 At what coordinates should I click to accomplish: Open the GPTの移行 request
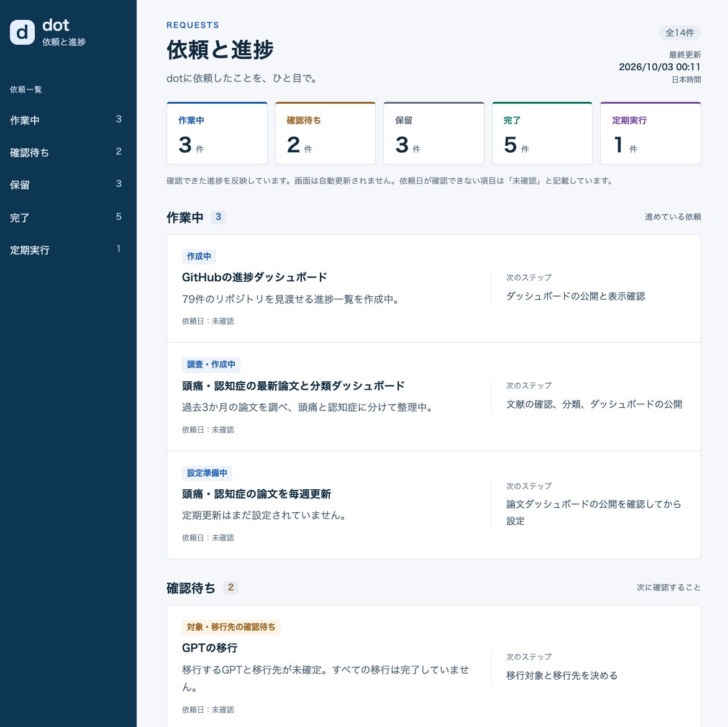[209, 648]
